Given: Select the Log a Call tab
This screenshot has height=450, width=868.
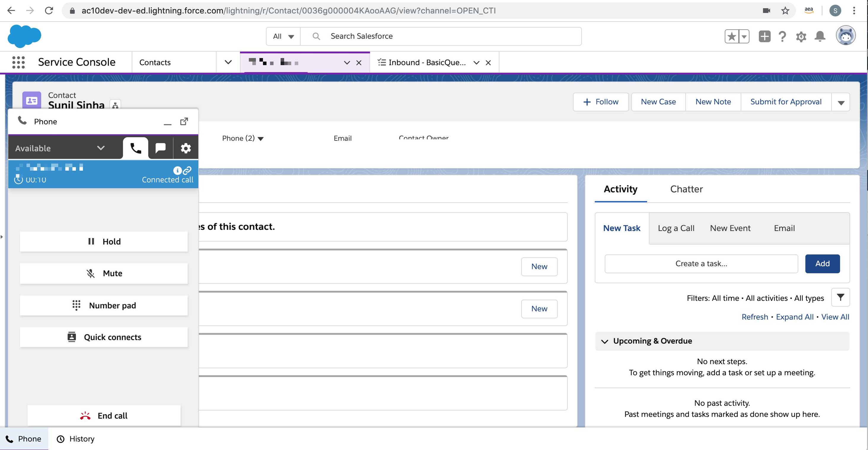Looking at the screenshot, I should pos(676,228).
